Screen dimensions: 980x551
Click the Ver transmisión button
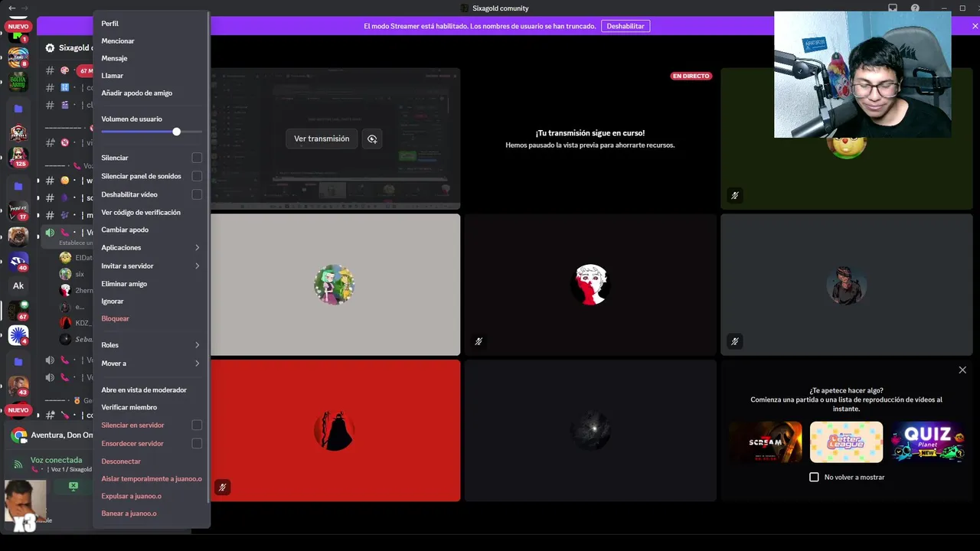tap(322, 139)
